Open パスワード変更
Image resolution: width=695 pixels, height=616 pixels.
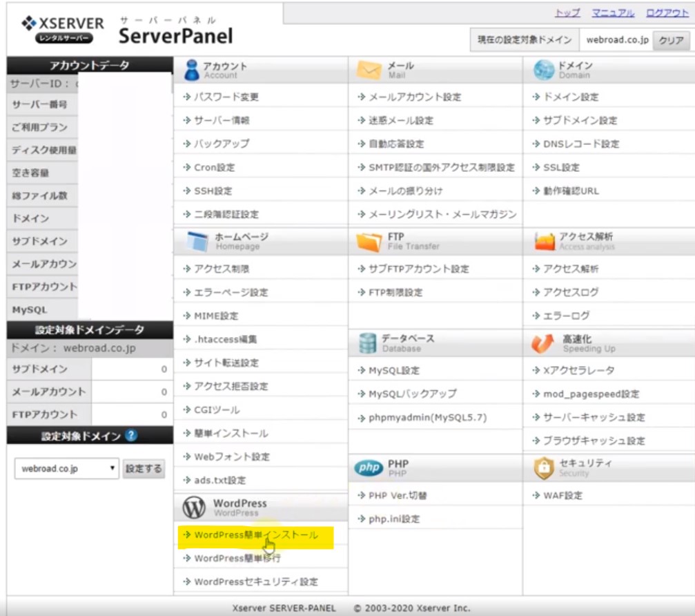226,97
